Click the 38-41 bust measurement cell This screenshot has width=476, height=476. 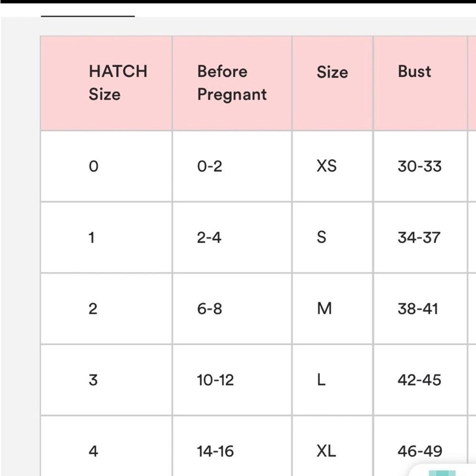420,309
